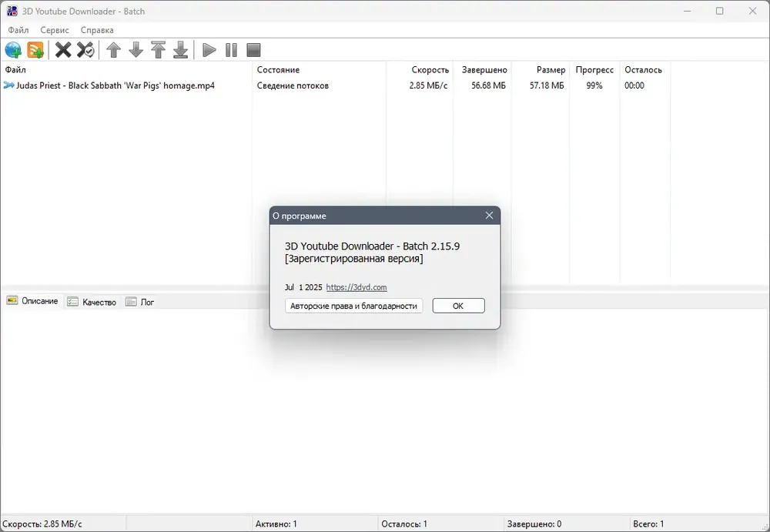This screenshot has width=770, height=532.
Task: Pause the active download
Action: pos(231,50)
